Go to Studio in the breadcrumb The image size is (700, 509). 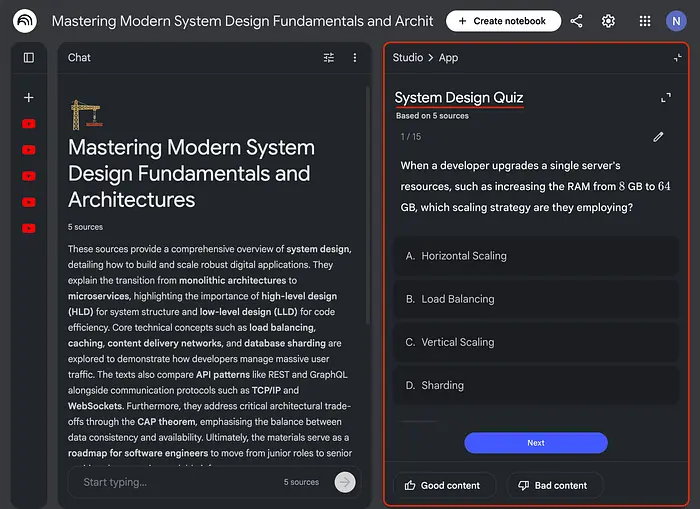[x=407, y=58]
